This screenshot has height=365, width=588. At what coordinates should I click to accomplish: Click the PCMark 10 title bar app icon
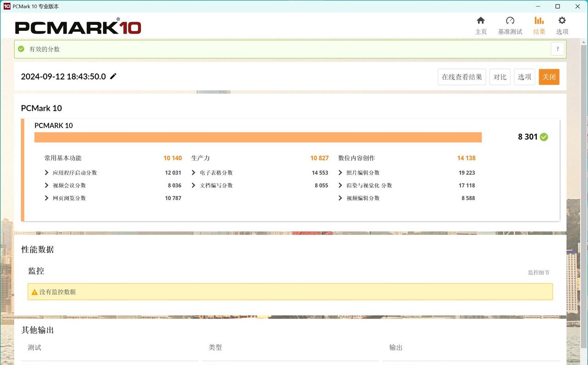(x=7, y=6)
